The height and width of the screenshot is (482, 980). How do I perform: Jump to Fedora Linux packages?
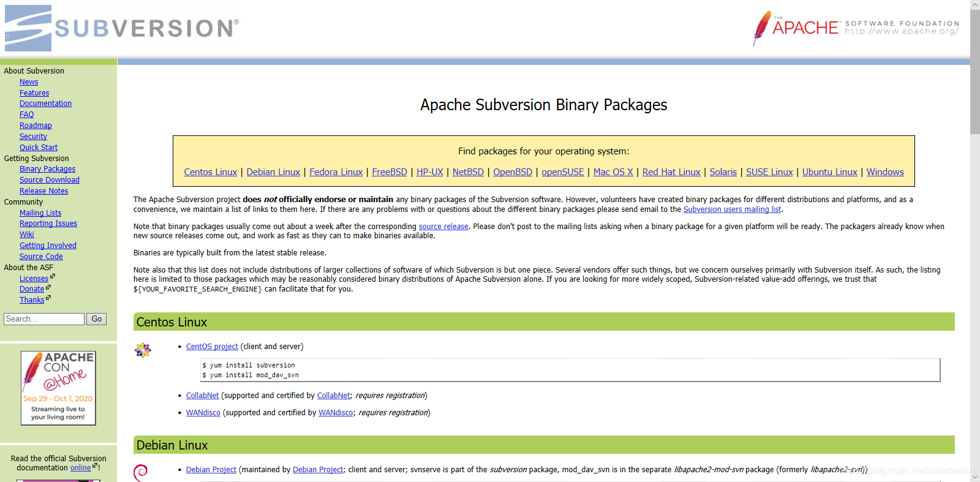pyautogui.click(x=336, y=172)
